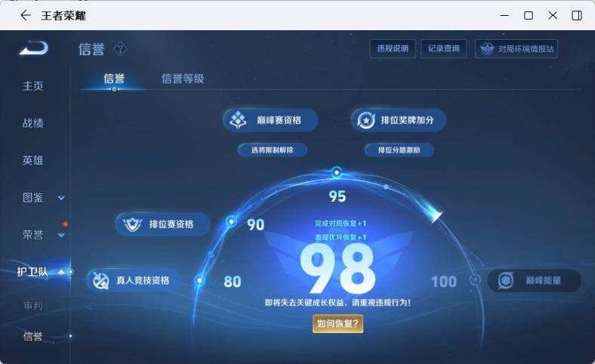Go to 主页 in the sidebar
The width and height of the screenshot is (595, 364).
click(x=33, y=86)
